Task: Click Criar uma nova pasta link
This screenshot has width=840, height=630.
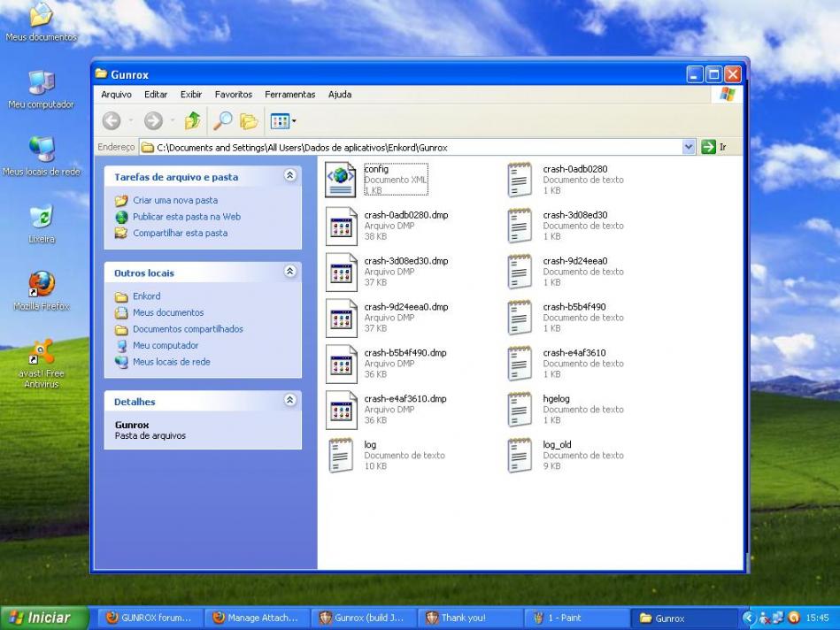Action: tap(174, 200)
